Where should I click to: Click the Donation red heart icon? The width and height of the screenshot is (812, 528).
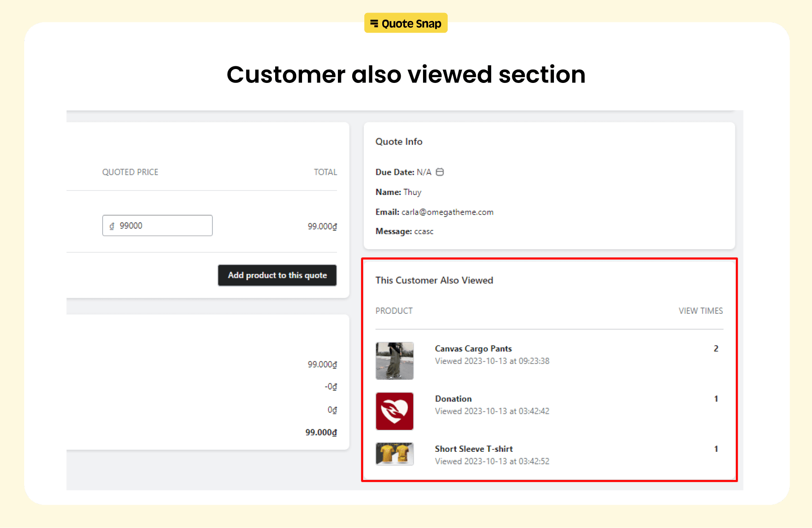394,411
